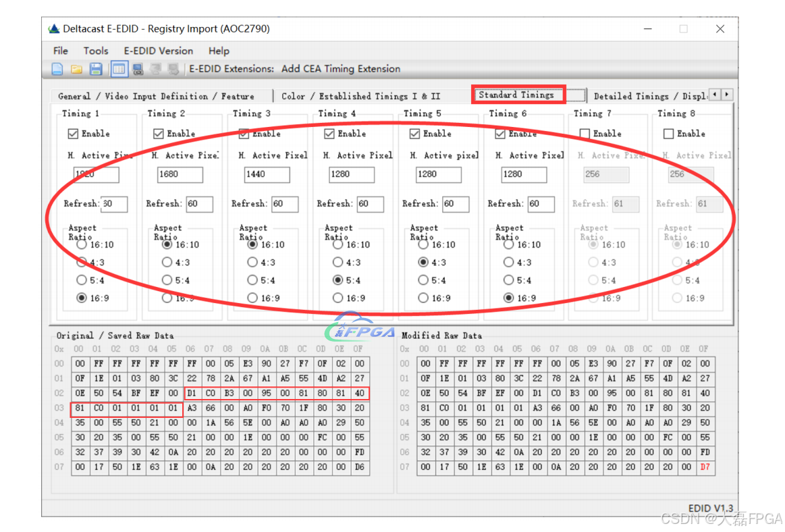The image size is (785, 532).
Task: Enable the Timing 7 checkbox
Action: (x=585, y=134)
